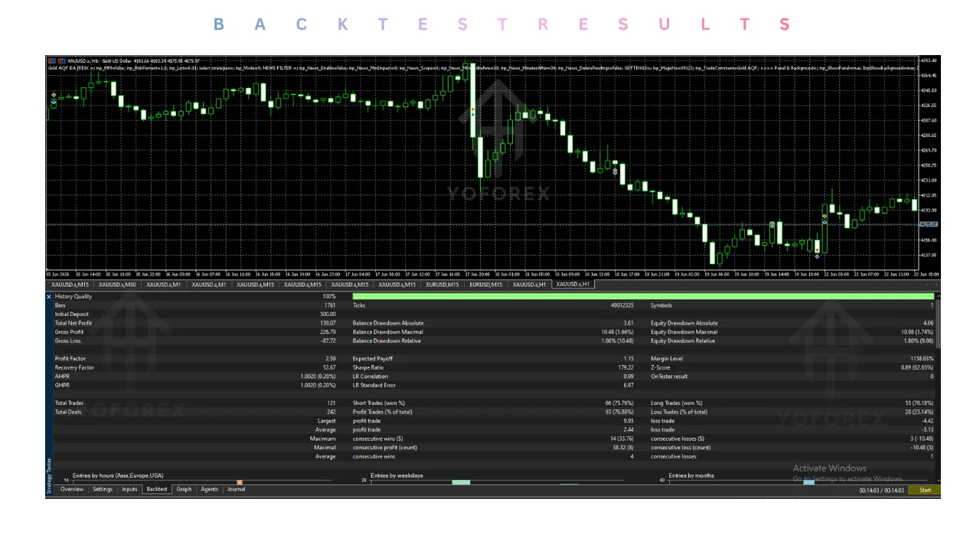The width and height of the screenshot is (980, 551).
Task: Select the Total Net Profit value 139.07
Action: pos(327,323)
